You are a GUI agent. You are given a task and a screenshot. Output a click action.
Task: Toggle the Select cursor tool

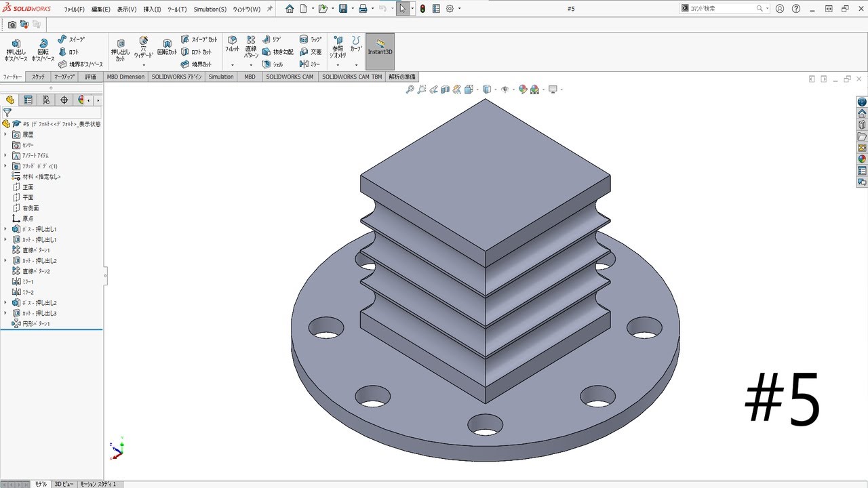(403, 9)
